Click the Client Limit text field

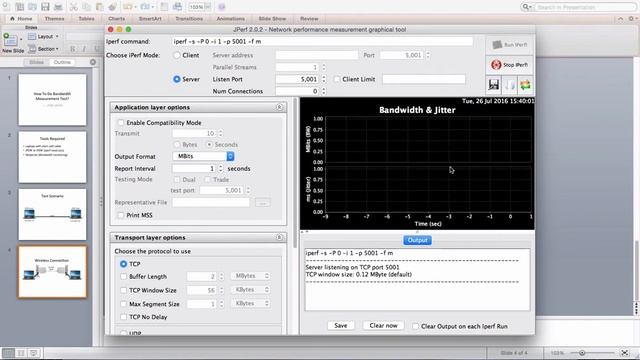[424, 79]
